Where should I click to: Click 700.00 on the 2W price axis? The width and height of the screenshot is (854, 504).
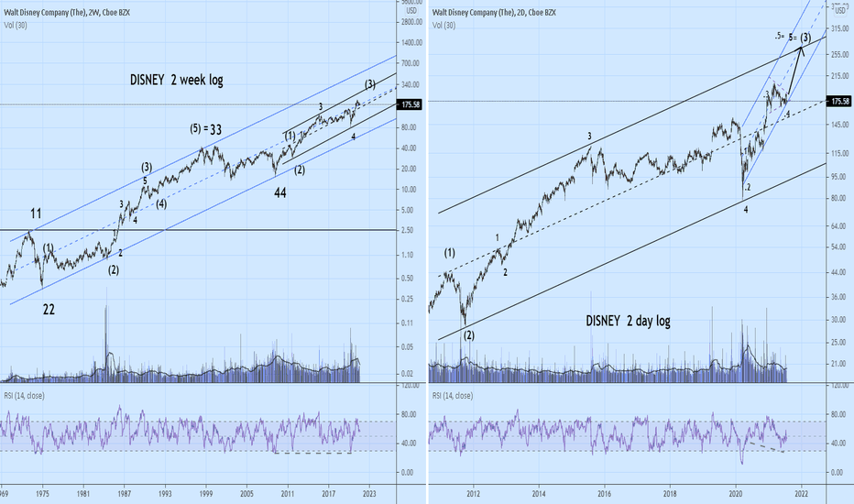(x=411, y=63)
